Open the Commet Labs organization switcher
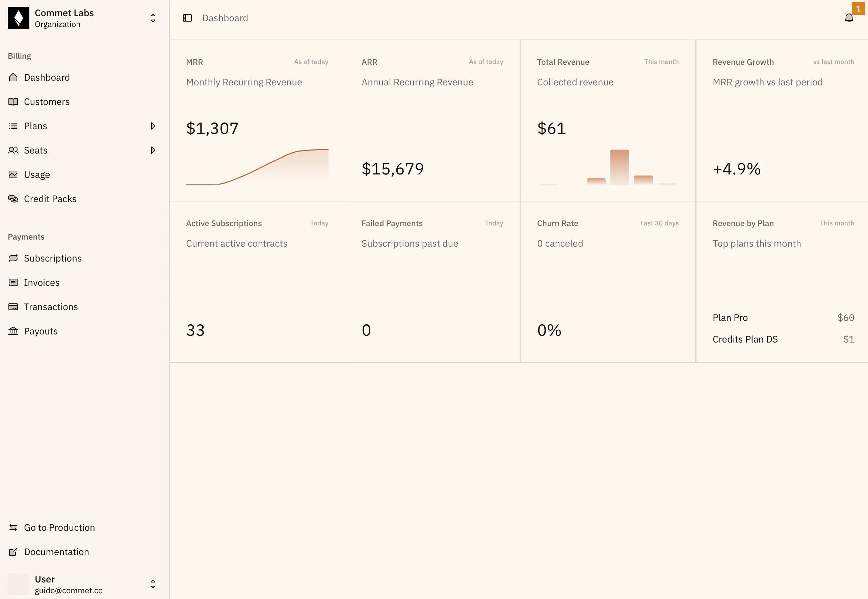Viewport: 868px width, 599px height. click(x=82, y=18)
